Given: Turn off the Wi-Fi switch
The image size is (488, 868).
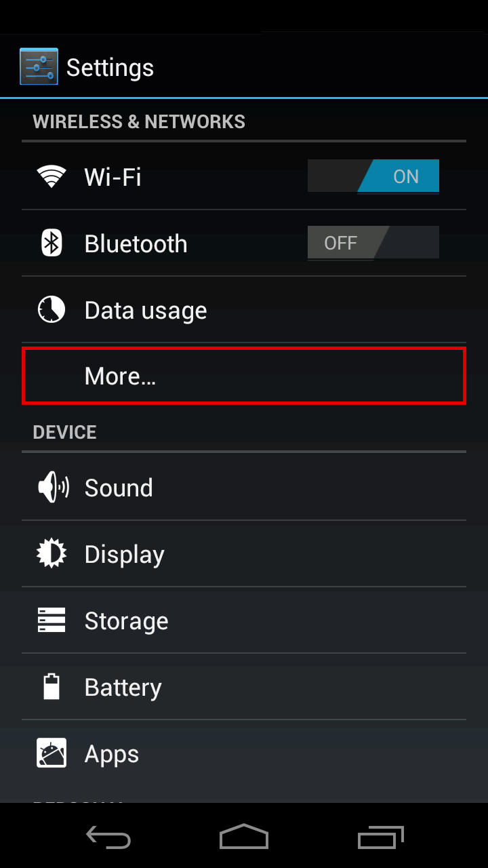Looking at the screenshot, I should [x=373, y=176].
